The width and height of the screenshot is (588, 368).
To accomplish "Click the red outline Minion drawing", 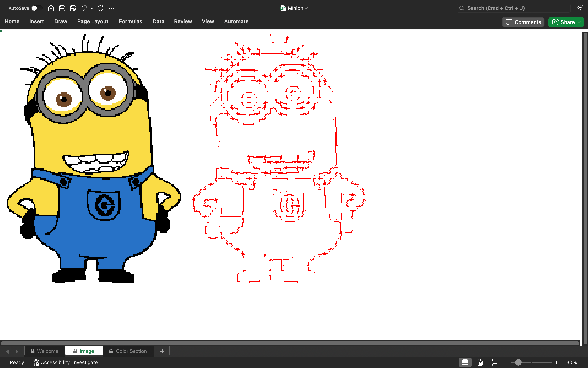I will tap(279, 158).
